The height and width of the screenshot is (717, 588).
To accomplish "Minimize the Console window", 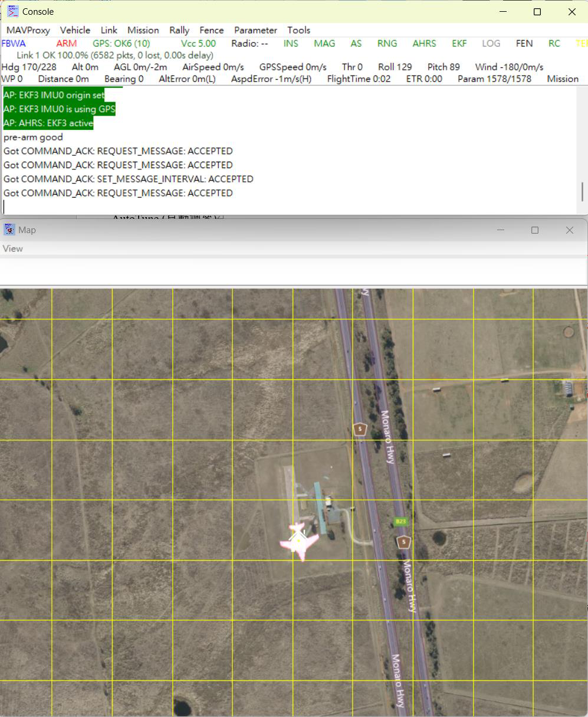I will [502, 12].
